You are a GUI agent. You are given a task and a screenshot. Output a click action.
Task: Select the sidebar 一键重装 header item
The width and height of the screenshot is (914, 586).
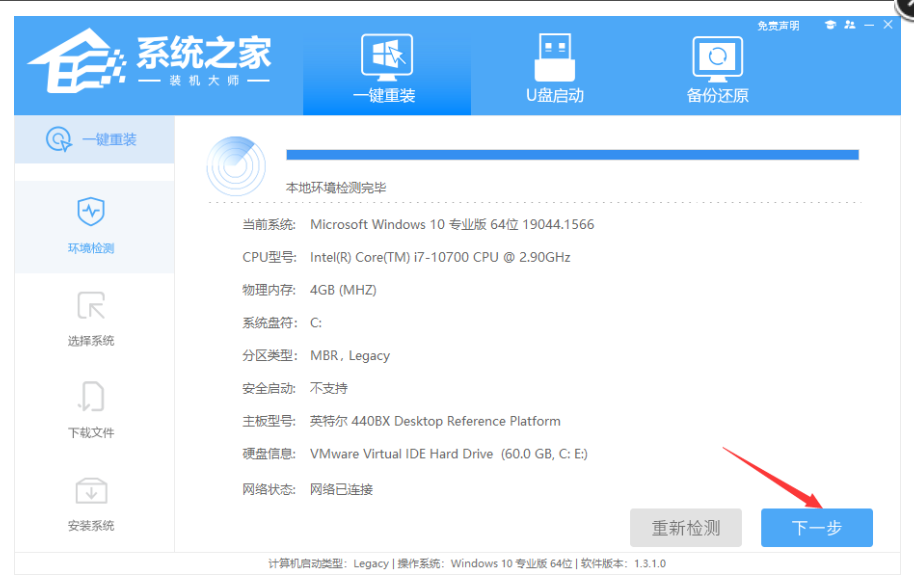coord(94,139)
